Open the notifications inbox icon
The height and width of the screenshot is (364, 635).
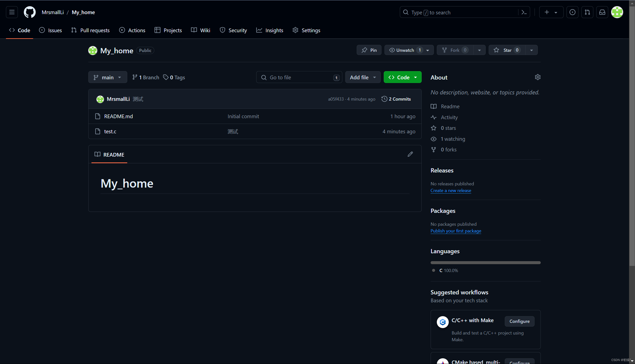(602, 12)
